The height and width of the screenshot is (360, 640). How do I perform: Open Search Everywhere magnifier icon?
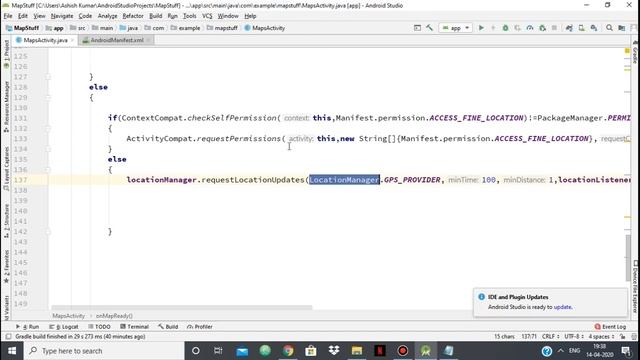click(x=609, y=28)
